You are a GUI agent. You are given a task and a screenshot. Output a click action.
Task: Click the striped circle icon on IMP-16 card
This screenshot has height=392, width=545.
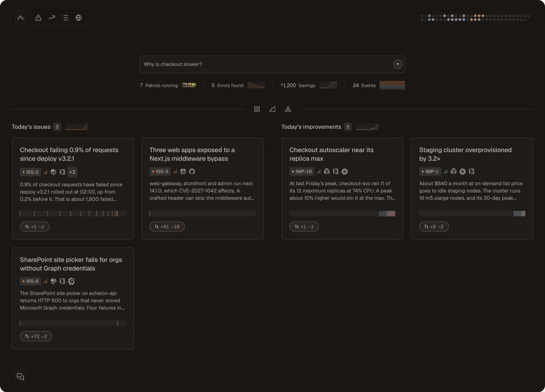[327, 172]
